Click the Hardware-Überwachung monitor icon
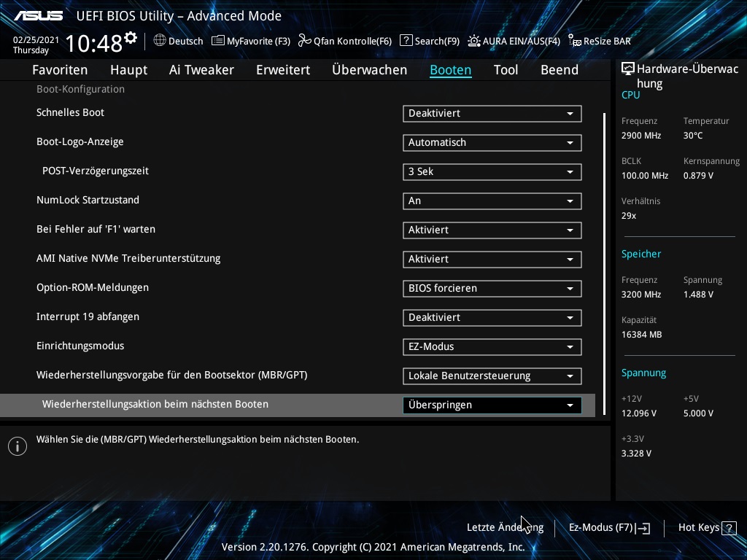This screenshot has width=747, height=560. tap(628, 69)
